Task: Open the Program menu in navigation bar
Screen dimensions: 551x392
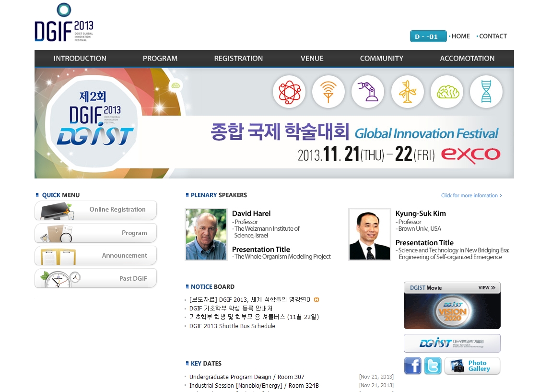Action: coord(160,59)
